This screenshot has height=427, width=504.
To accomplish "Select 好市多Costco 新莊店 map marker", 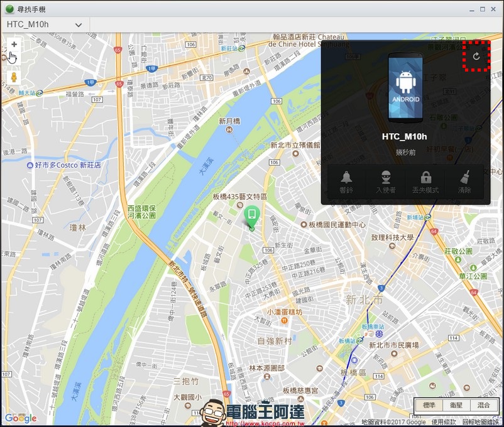I will tap(30, 165).
